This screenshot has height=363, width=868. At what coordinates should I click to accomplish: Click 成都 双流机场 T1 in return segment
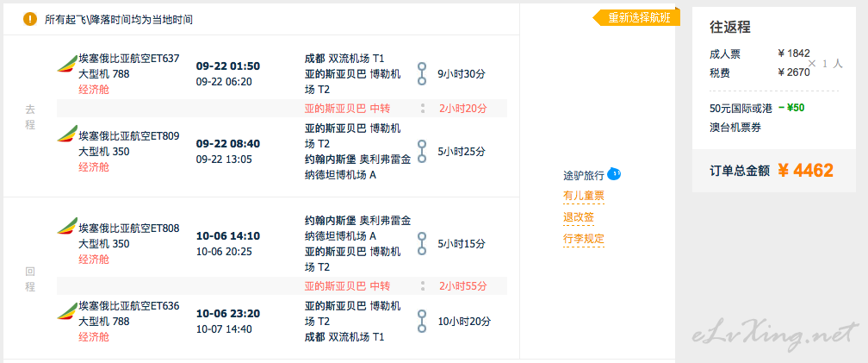(x=344, y=337)
